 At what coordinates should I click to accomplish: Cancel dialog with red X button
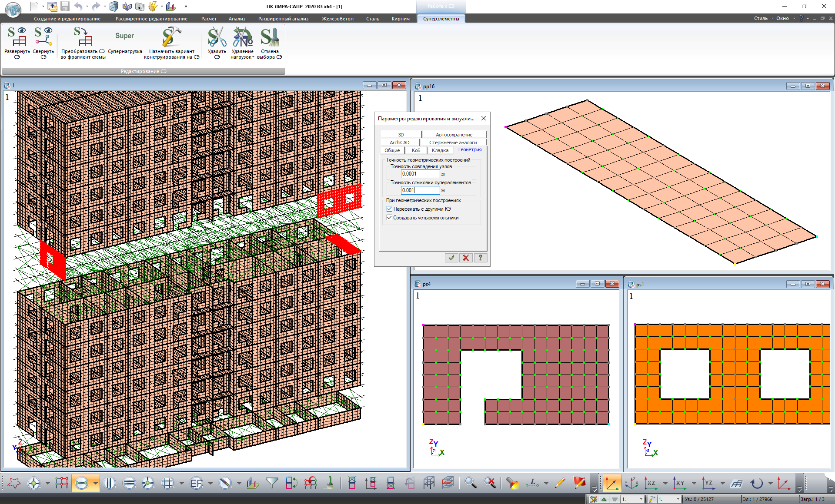click(x=466, y=258)
